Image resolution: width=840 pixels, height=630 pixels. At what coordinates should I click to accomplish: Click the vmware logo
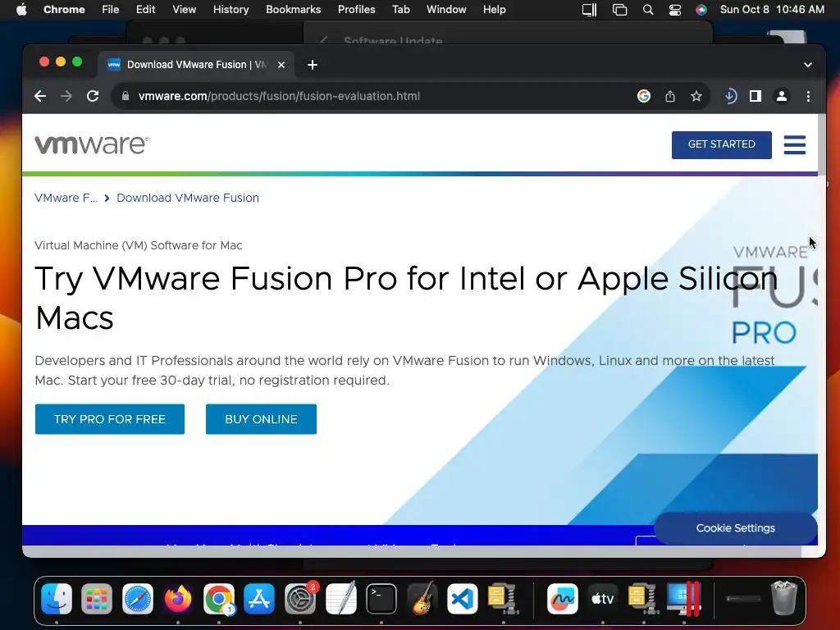(92, 144)
